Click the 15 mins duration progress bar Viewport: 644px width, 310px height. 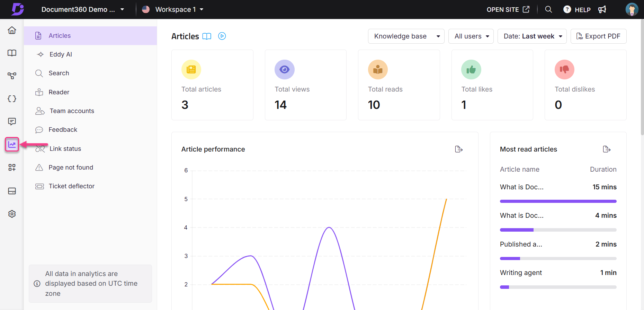pyautogui.click(x=558, y=201)
